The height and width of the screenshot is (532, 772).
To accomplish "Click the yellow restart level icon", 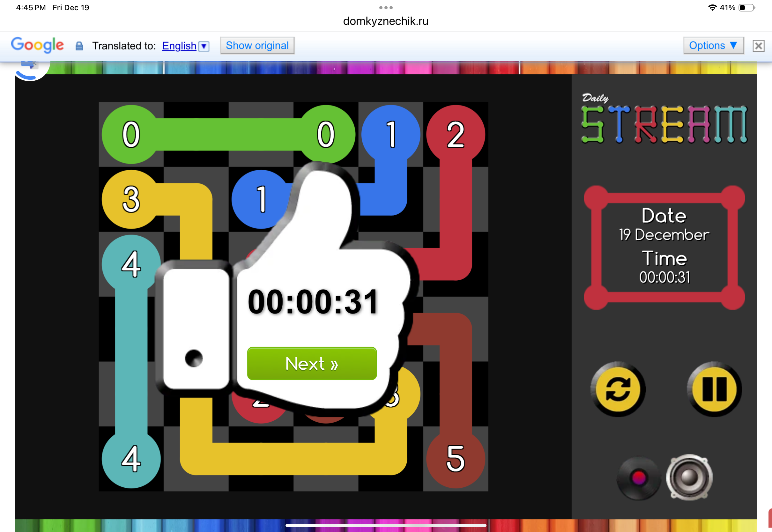I will point(618,389).
